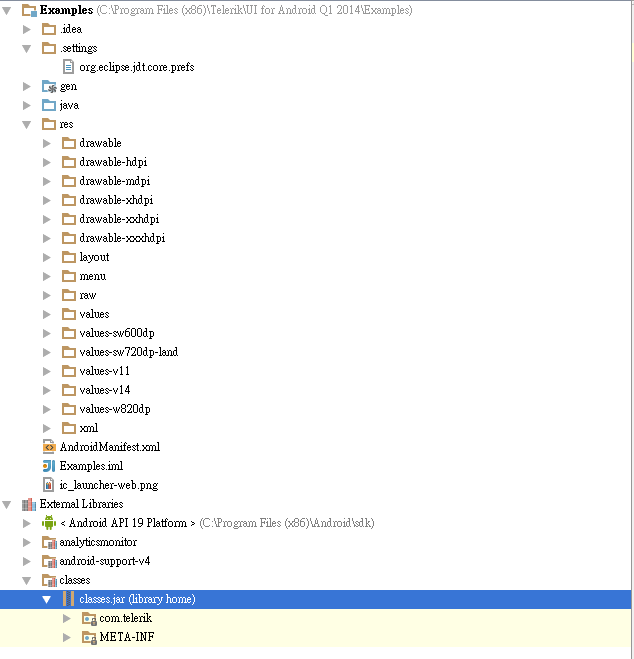Collapse the classes library node
Image resolution: width=634 pixels, height=659 pixels.
pos(27,581)
